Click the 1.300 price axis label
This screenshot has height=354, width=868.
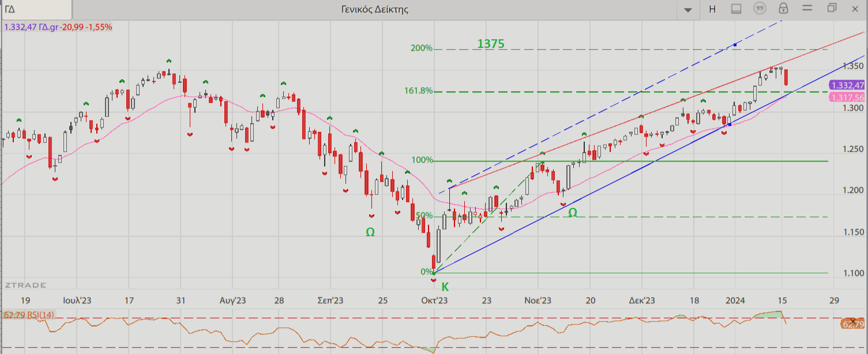pos(852,107)
